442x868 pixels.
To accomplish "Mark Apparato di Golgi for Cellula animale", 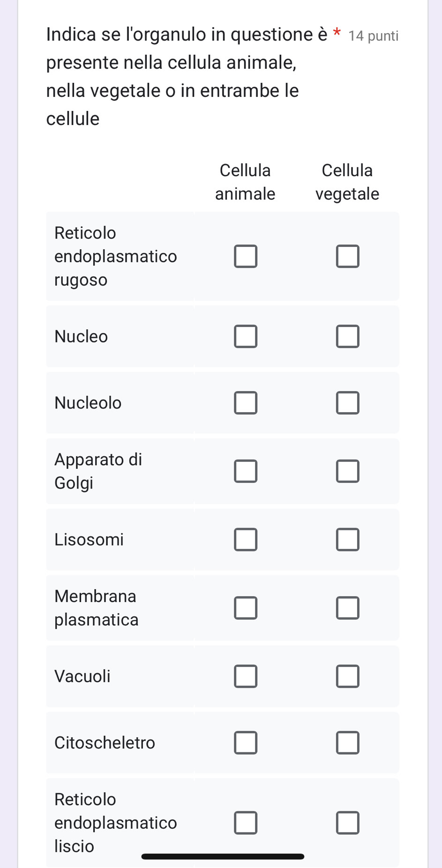I will tap(246, 471).
